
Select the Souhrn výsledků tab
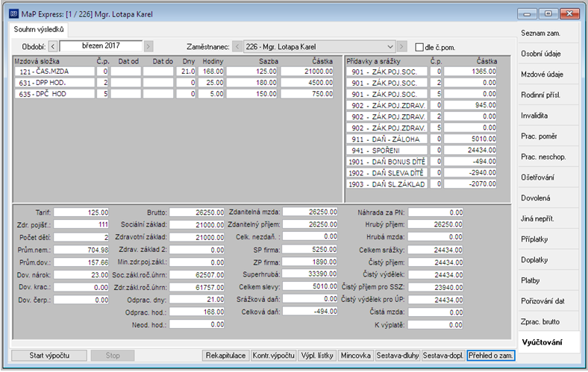pos(39,29)
